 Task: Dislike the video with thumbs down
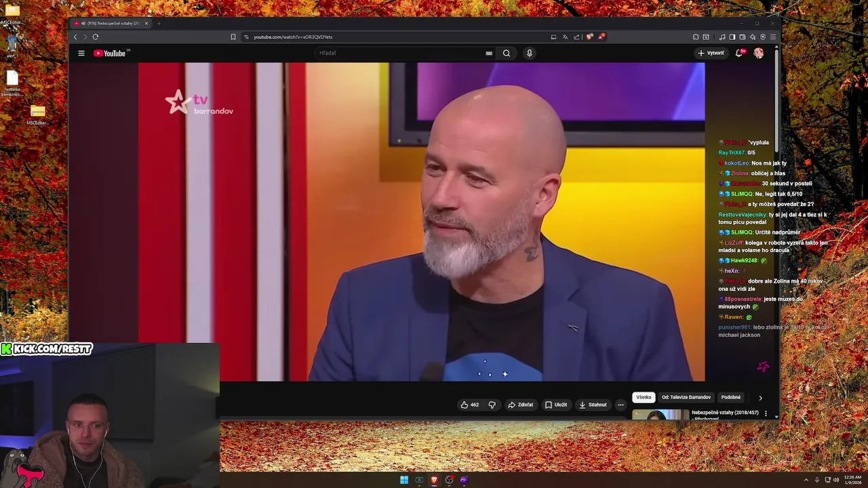coord(492,405)
